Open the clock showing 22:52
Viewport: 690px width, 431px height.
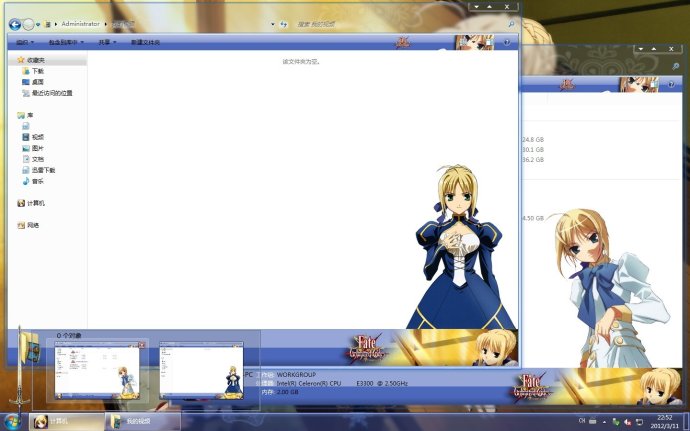tap(664, 422)
